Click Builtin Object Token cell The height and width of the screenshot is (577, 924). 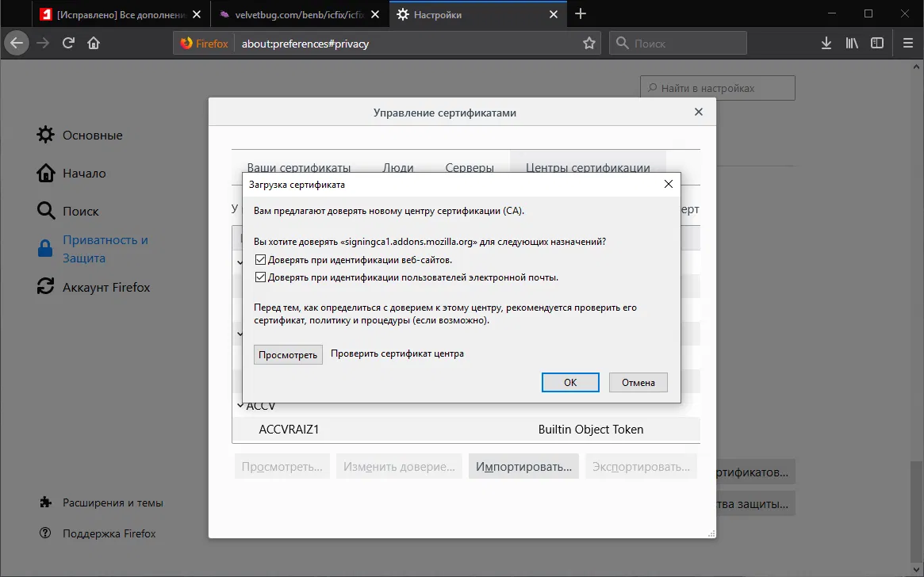click(590, 430)
